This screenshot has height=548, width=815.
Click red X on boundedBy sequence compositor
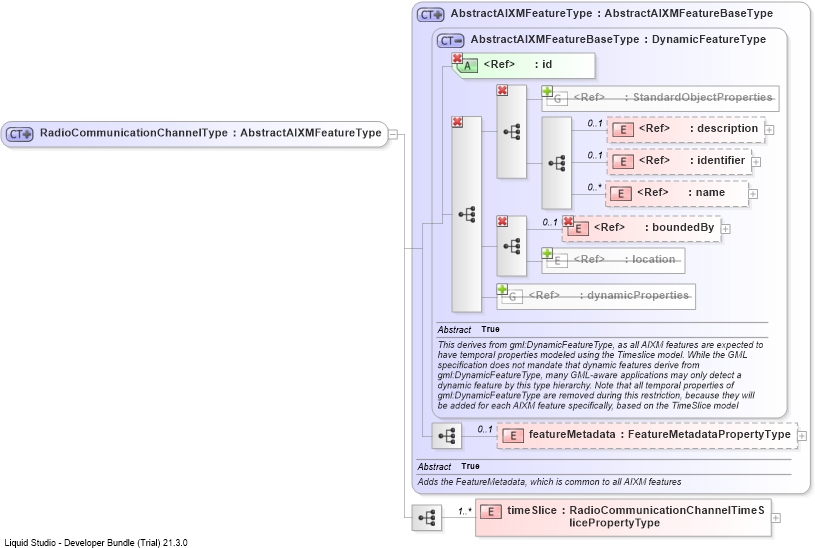tap(502, 221)
